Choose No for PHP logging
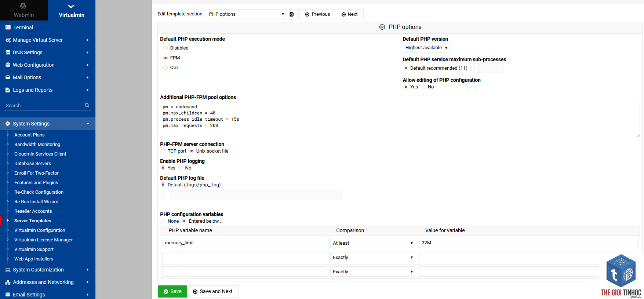Viewport: 644px width, 299px height. pos(181,168)
